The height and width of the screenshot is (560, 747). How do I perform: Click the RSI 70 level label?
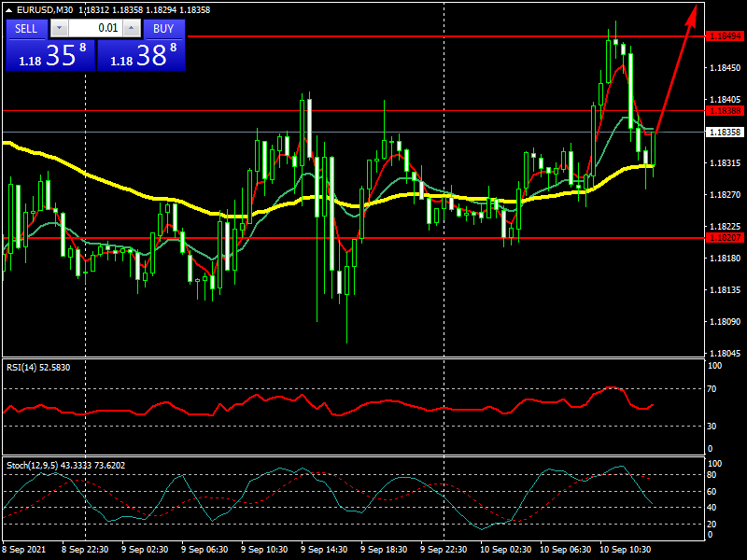(x=712, y=389)
